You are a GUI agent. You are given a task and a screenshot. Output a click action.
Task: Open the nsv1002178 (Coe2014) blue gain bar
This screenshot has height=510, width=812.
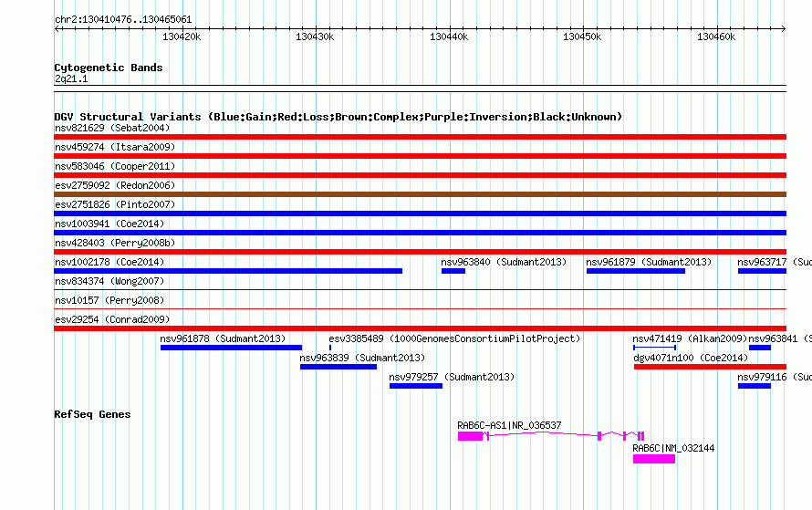pos(228,271)
